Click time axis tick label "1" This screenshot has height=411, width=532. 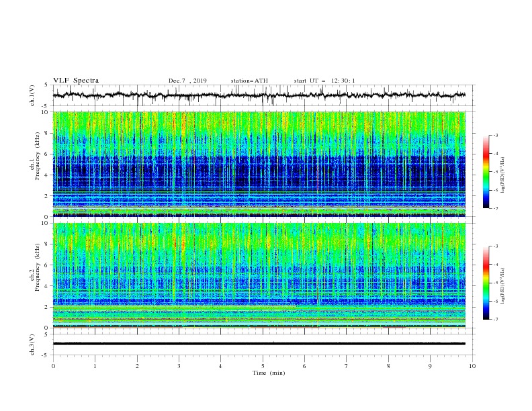[x=95, y=366]
